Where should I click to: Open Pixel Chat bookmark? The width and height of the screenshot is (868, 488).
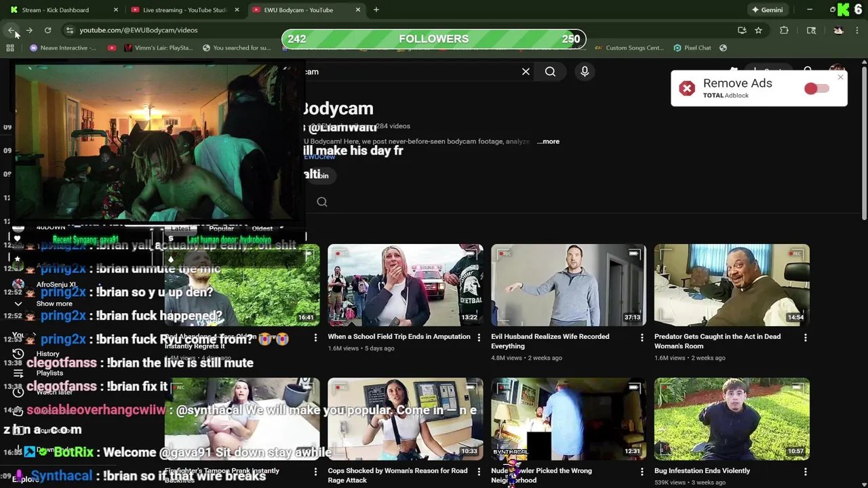692,47
